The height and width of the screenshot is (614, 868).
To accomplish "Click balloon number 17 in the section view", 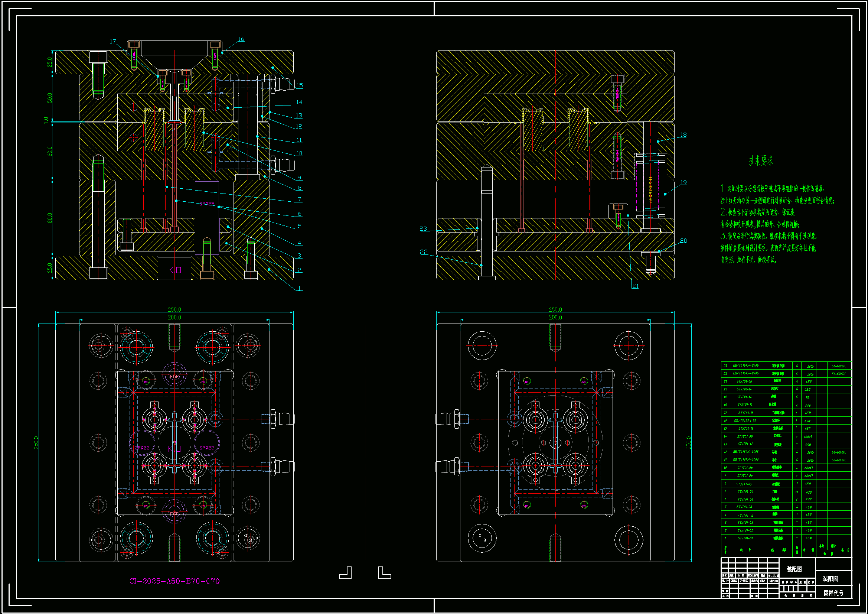I will pos(112,42).
